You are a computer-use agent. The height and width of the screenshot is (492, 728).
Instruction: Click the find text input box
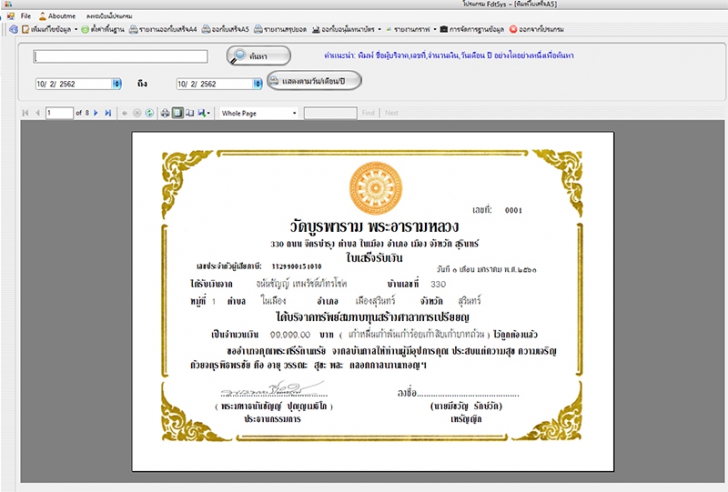click(330, 113)
